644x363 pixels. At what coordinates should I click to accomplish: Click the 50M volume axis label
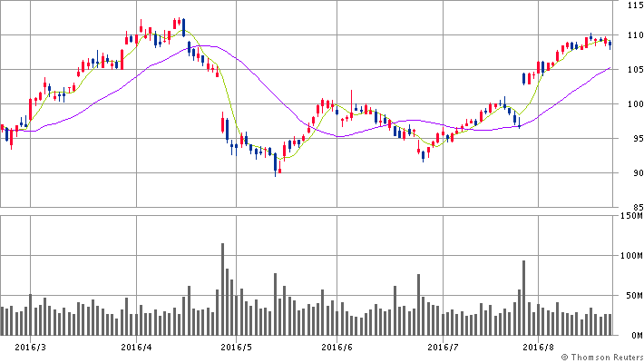631,296
